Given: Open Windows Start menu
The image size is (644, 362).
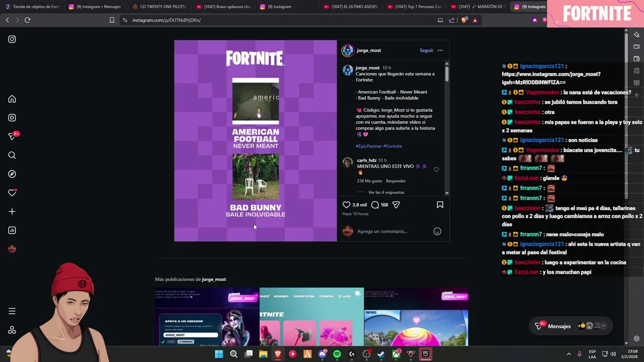Looking at the screenshot, I should 219,354.
